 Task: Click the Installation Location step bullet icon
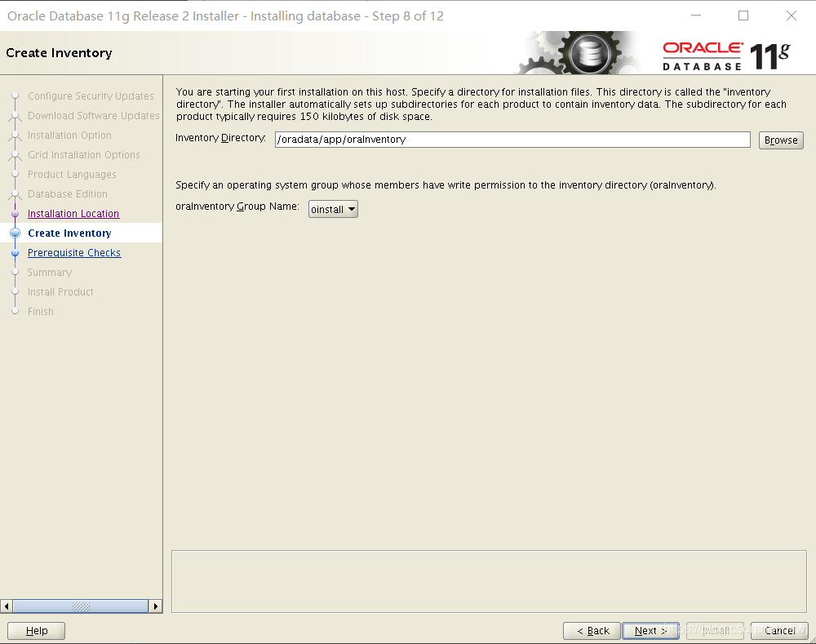[15, 214]
